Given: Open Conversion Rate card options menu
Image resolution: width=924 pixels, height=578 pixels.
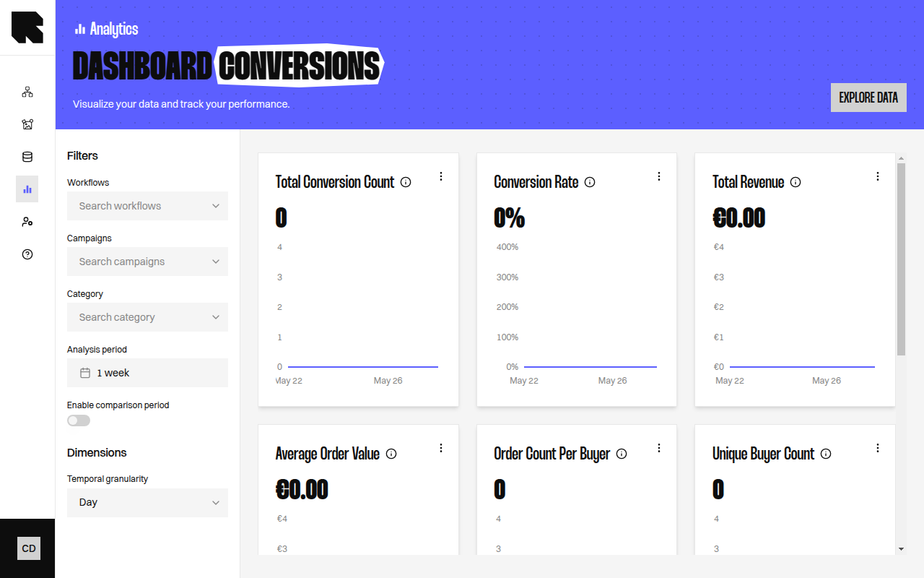Looking at the screenshot, I should coord(659,176).
